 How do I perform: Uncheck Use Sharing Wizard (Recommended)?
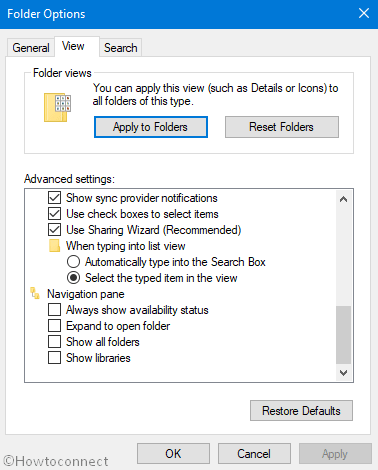[x=54, y=230]
